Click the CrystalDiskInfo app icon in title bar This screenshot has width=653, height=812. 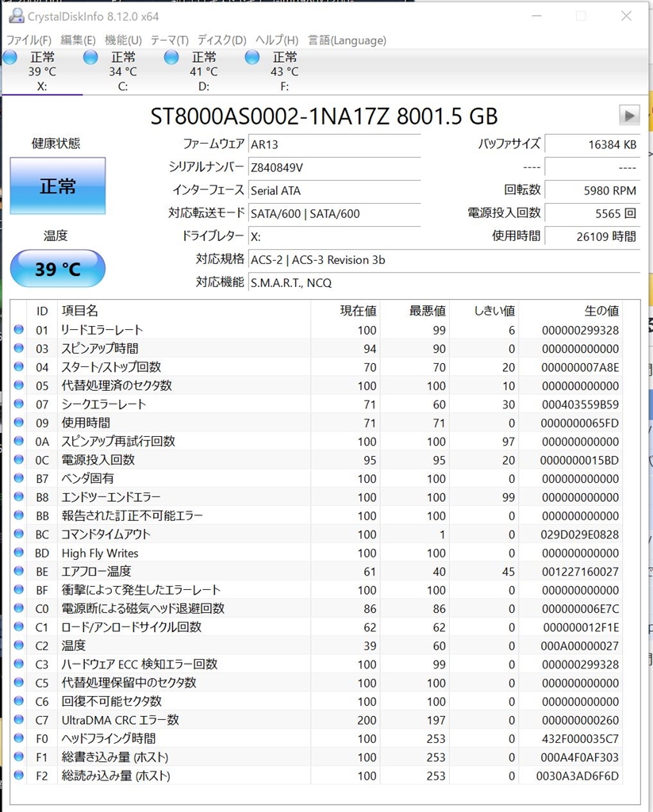[16, 16]
